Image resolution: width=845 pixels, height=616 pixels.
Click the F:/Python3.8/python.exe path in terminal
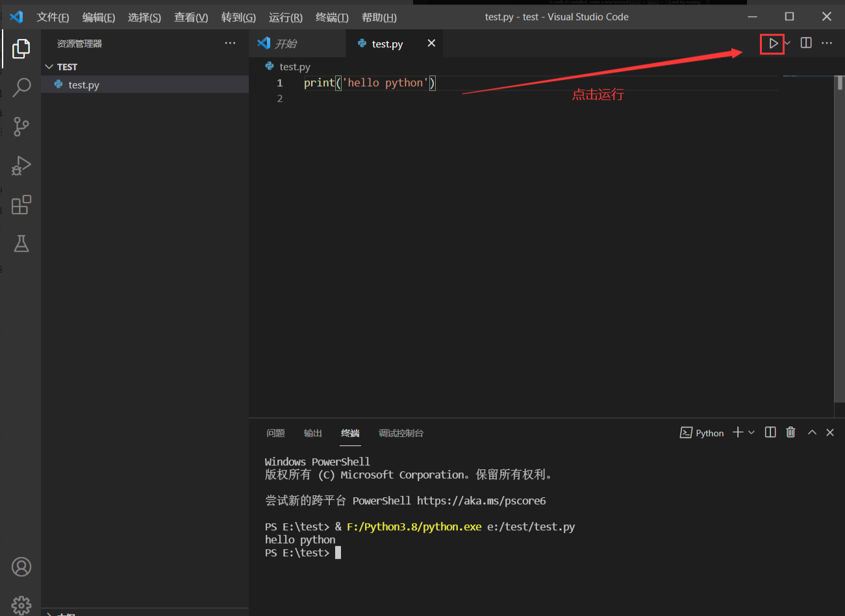point(414,526)
